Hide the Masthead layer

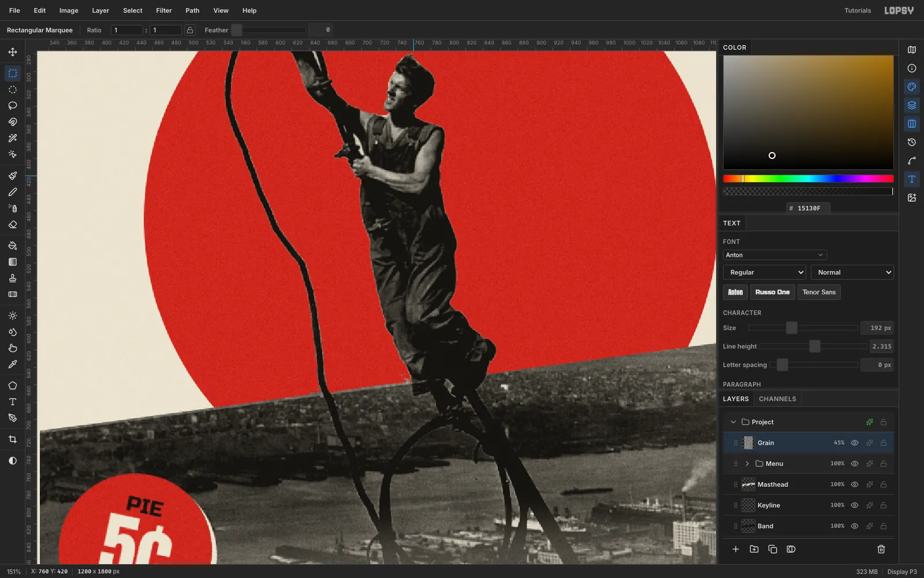(855, 484)
